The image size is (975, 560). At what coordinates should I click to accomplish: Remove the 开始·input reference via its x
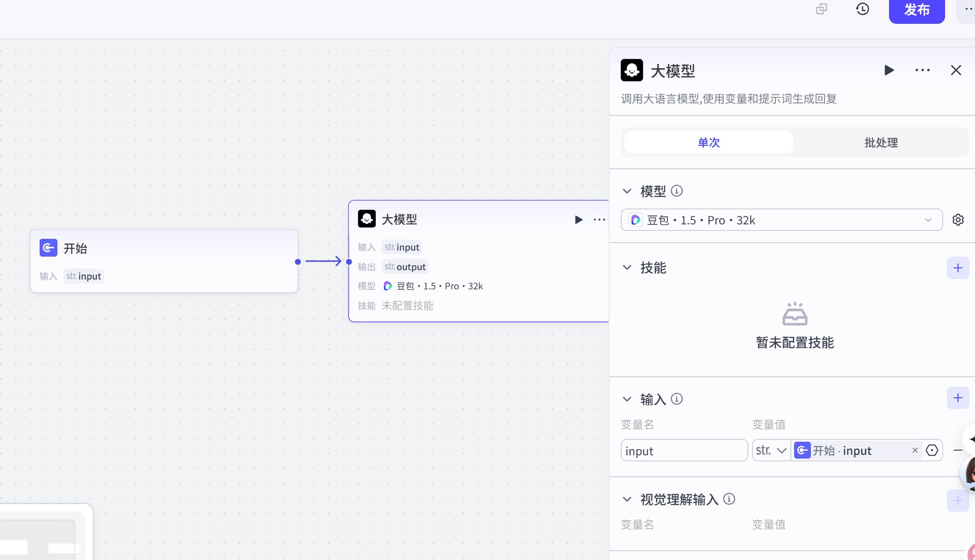915,450
